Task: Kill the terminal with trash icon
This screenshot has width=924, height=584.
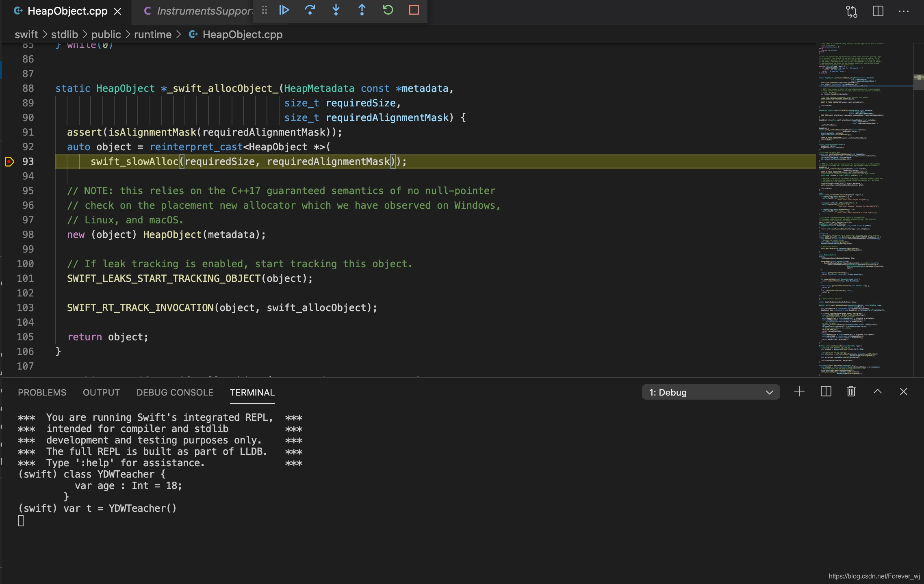Action: coord(851,391)
